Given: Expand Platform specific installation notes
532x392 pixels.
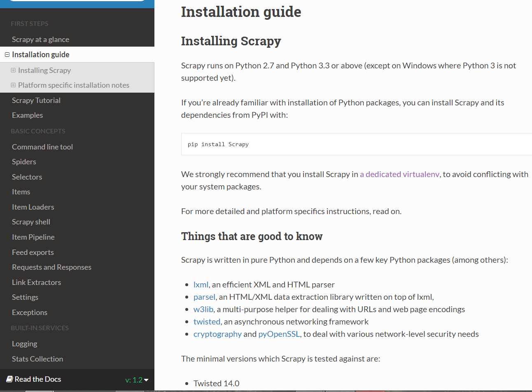Looking at the screenshot, I should (13, 85).
